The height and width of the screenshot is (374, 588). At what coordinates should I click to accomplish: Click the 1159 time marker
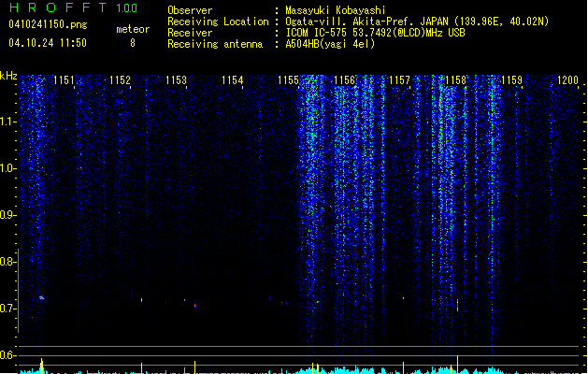tap(511, 80)
